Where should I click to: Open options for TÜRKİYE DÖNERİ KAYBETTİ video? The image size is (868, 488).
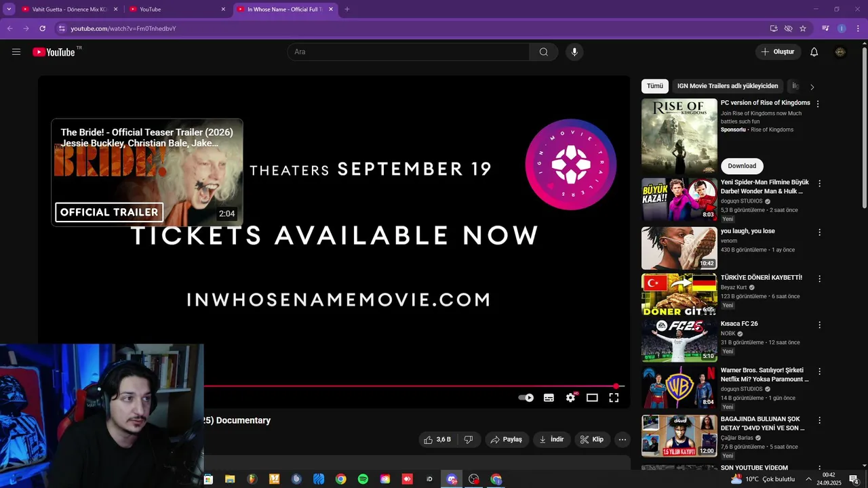(819, 279)
